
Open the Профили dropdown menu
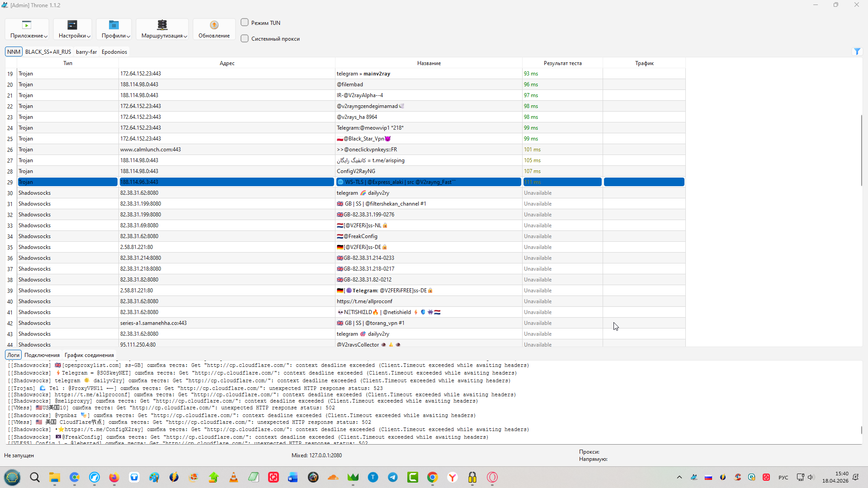click(x=114, y=29)
